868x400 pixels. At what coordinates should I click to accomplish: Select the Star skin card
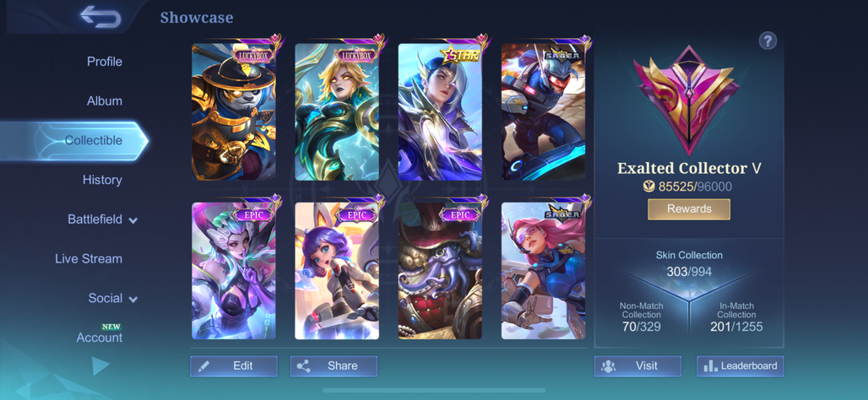[x=440, y=110]
